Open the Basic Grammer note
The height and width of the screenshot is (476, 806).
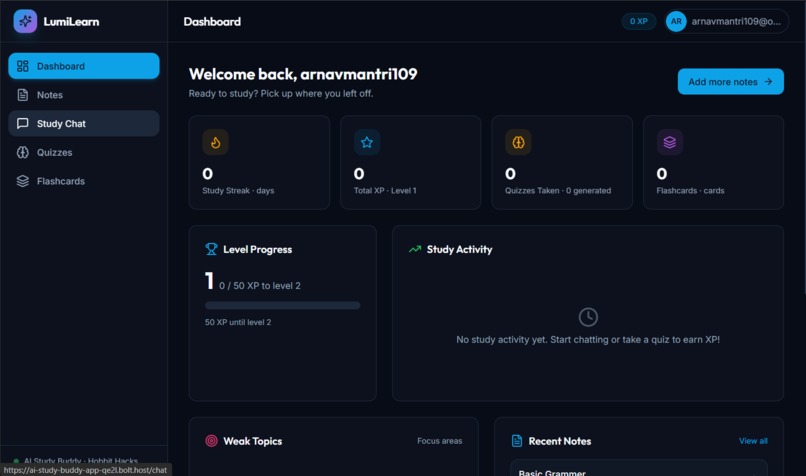coord(638,468)
